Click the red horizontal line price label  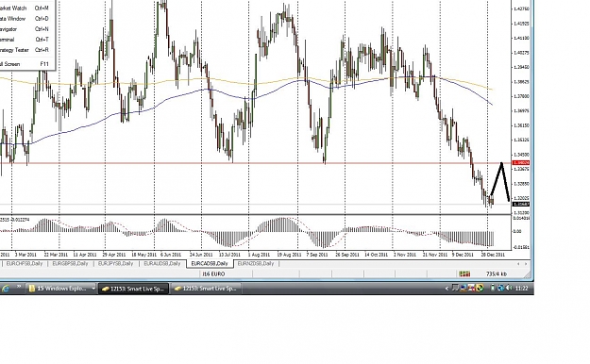coord(521,163)
